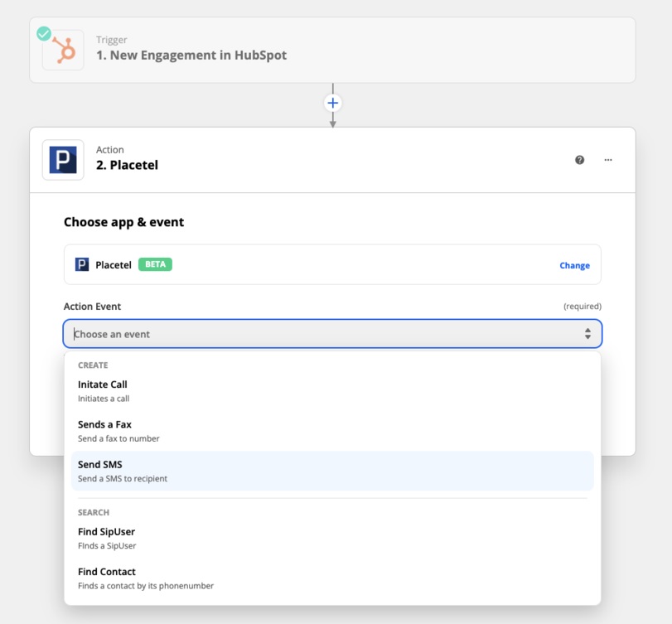Click the BETA badge next to Placetel
Image resolution: width=672 pixels, height=624 pixels.
155,264
